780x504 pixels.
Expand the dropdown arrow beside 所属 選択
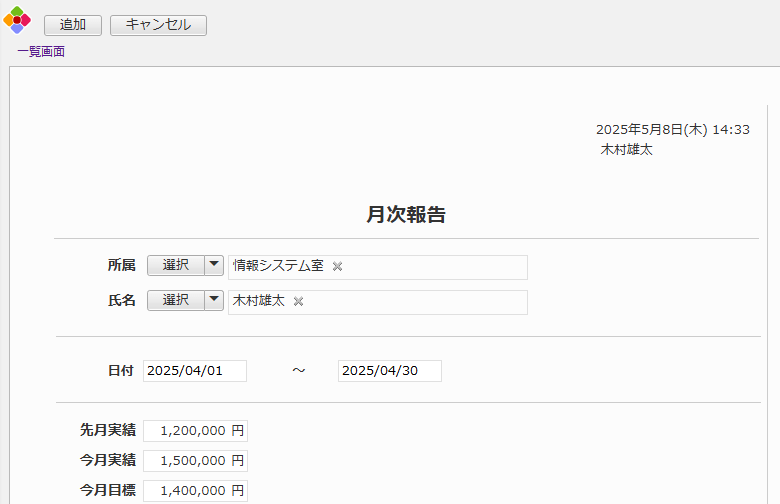click(214, 266)
